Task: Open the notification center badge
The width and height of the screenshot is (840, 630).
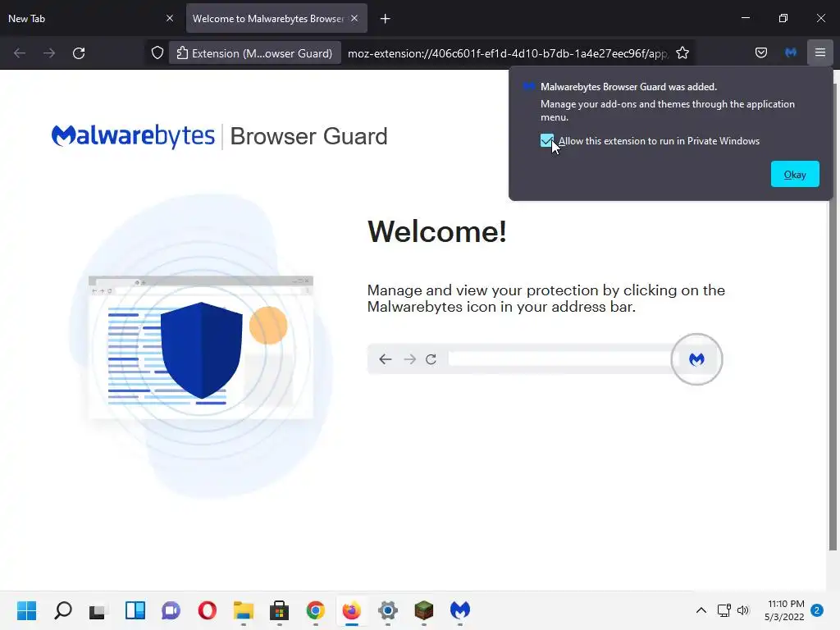Action: click(817, 610)
